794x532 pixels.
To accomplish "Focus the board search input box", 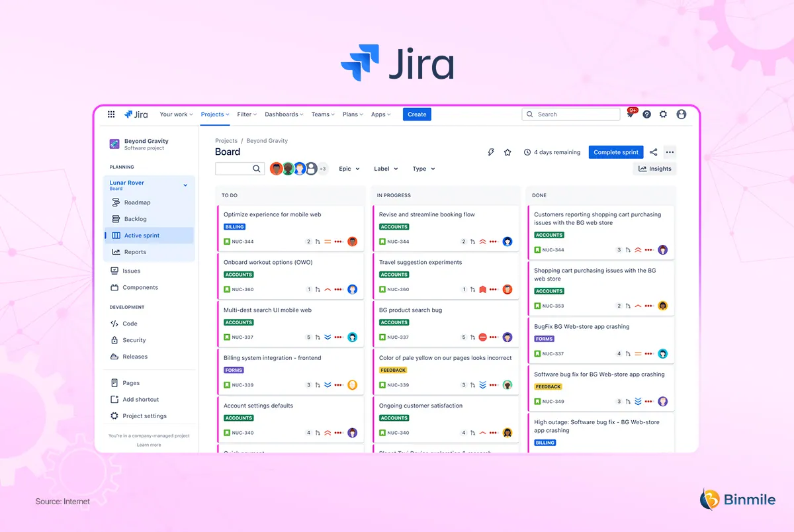I will pos(240,169).
